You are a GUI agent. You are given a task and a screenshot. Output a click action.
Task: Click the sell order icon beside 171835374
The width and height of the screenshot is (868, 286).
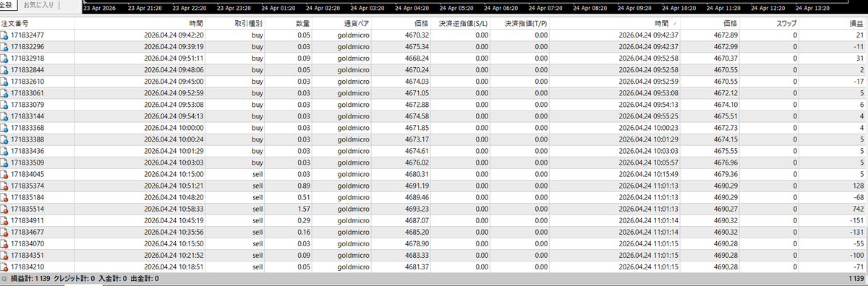pos(4,186)
